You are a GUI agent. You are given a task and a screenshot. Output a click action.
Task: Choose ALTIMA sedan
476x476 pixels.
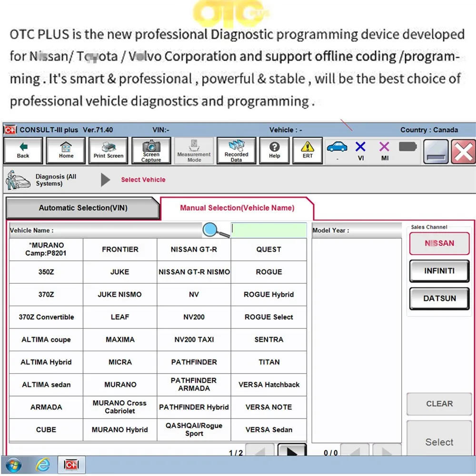pyautogui.click(x=46, y=385)
